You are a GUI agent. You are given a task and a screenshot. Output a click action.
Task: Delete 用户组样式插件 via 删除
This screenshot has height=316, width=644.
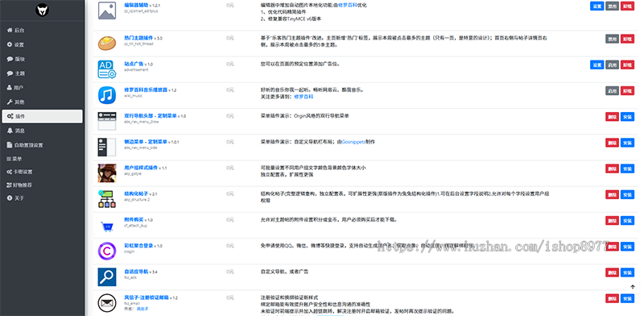point(612,168)
